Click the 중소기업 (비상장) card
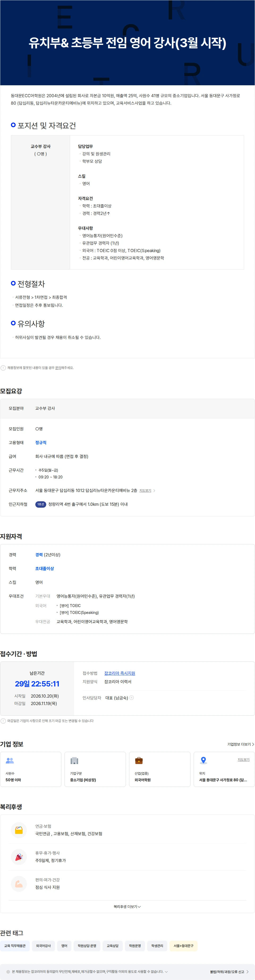Image resolution: width=255 pixels, height=980 pixels. [95, 769]
